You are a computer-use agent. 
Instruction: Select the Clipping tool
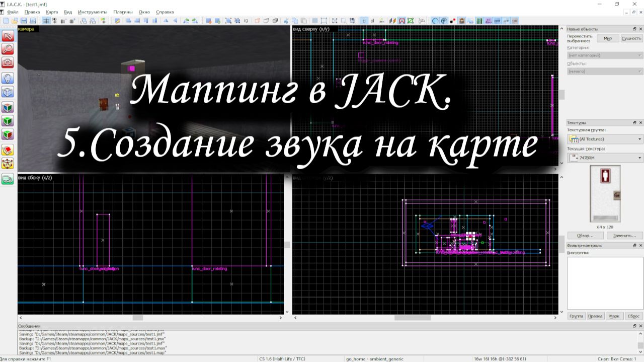pyautogui.click(x=8, y=150)
